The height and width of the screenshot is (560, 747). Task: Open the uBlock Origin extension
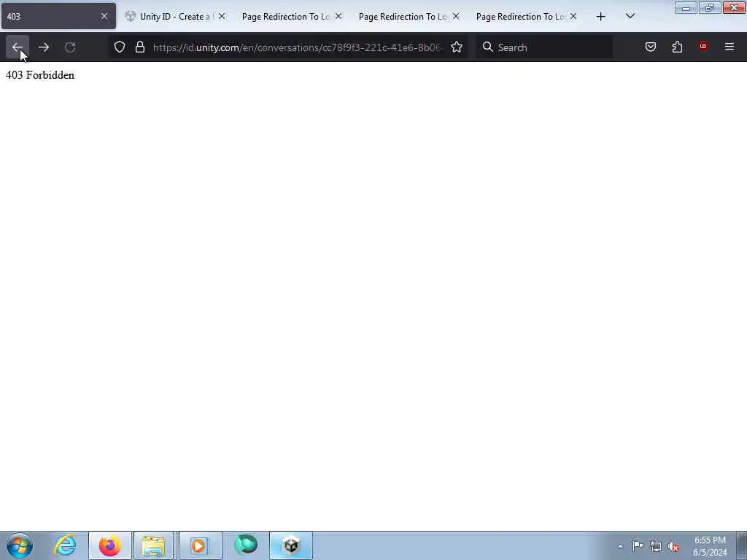tap(703, 47)
